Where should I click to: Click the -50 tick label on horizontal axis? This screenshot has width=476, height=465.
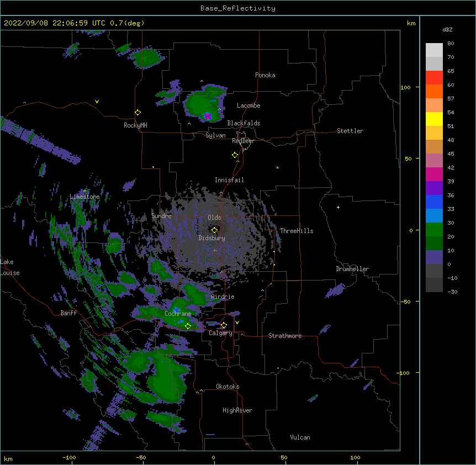click(141, 458)
